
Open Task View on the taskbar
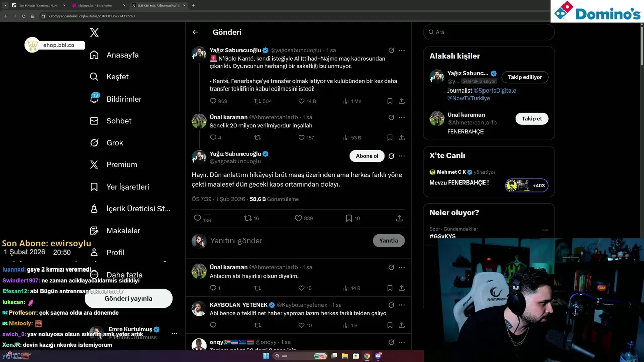[334, 356]
